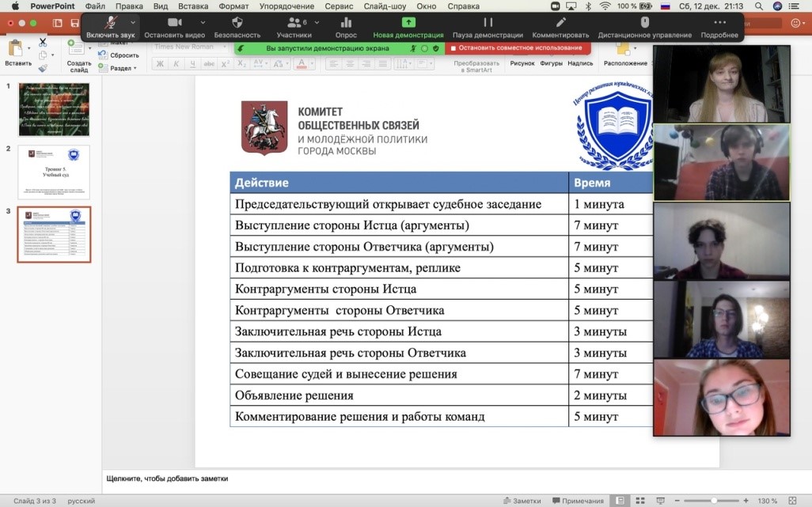The width and height of the screenshot is (812, 507).
Task: Open the Файл menu
Action: (95, 6)
